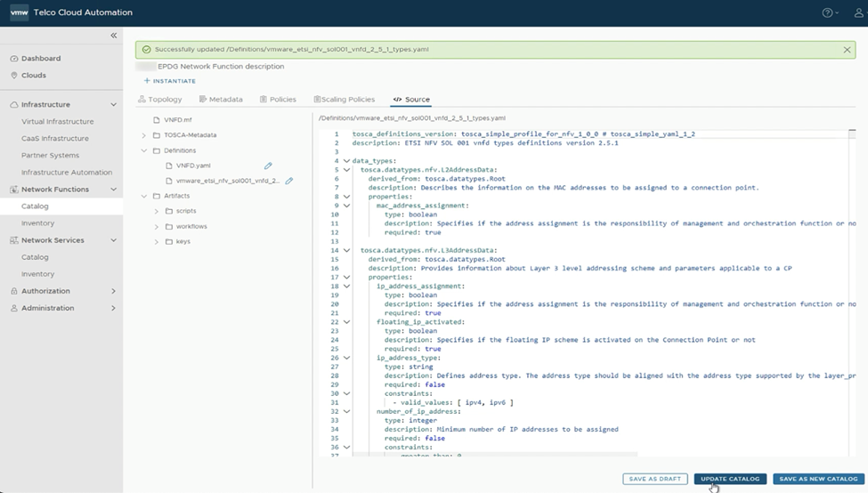Collapse the Infrastructure menu group
Viewport: 868px width, 493px height.
click(x=113, y=104)
